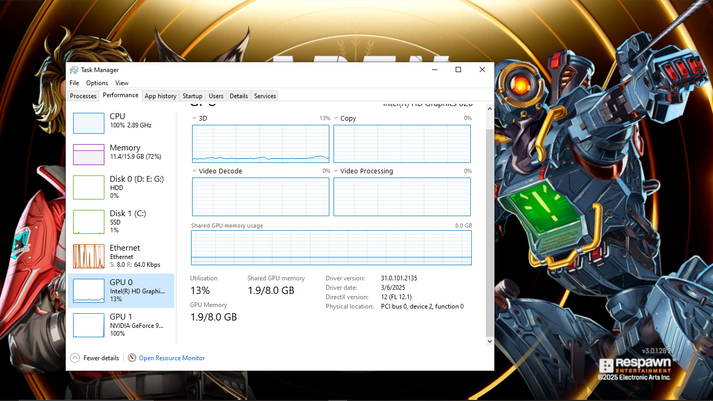This screenshot has width=713, height=401.
Task: Select GPU 0 Intel HD Graphics item
Action: (x=121, y=291)
